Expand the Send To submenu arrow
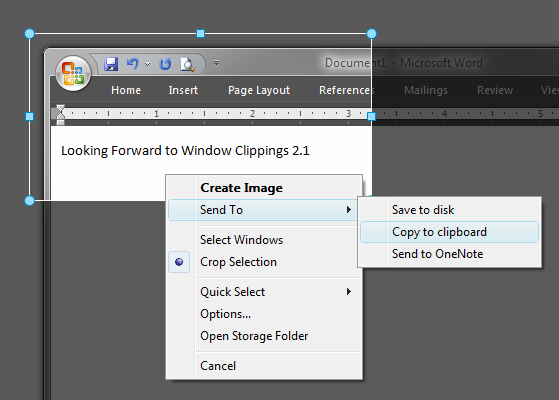The width and height of the screenshot is (559, 400). 349,210
